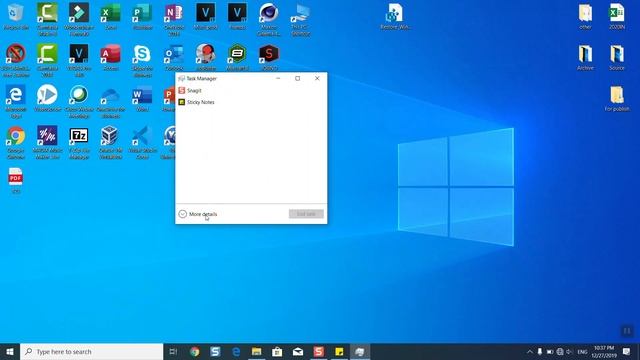Select the Publisher desktop shortcut
This screenshot has width=640, height=360.
click(x=142, y=17)
